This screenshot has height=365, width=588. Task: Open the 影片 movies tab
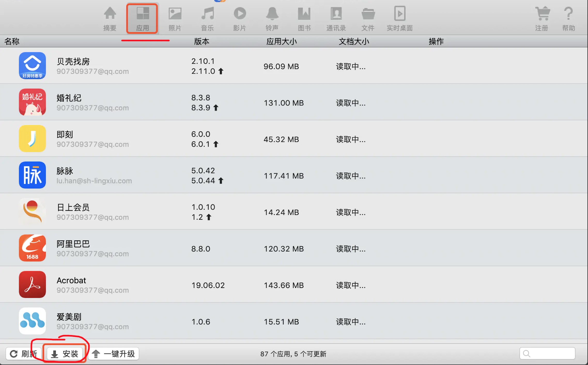[x=239, y=19]
